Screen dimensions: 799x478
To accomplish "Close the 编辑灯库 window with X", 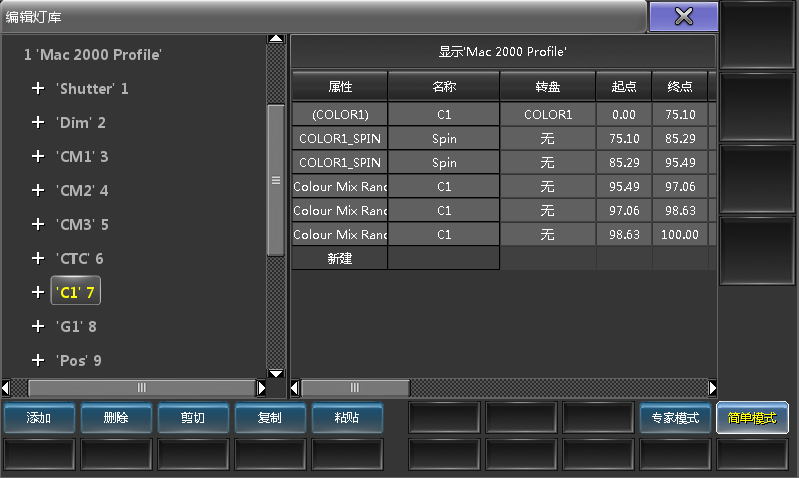I will click(x=684, y=16).
